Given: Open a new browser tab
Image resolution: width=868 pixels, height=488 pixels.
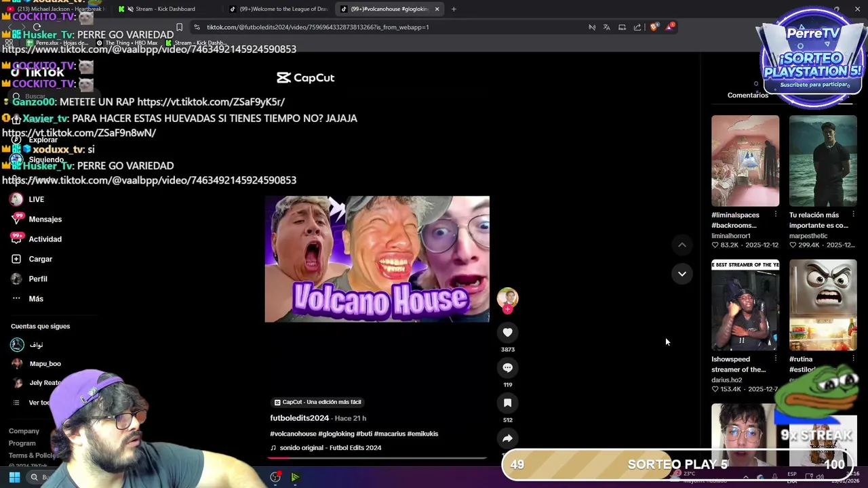Looking at the screenshot, I should [x=454, y=9].
